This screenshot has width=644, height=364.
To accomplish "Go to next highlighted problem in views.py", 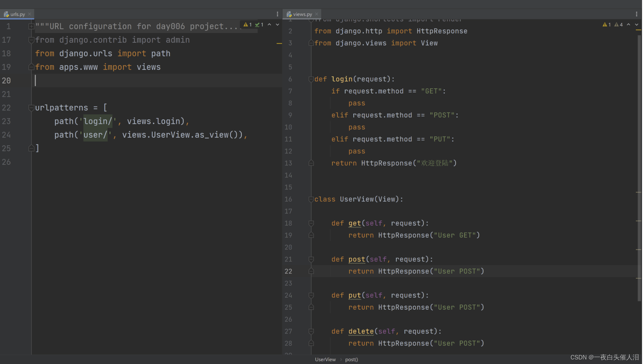I will [x=636, y=25].
